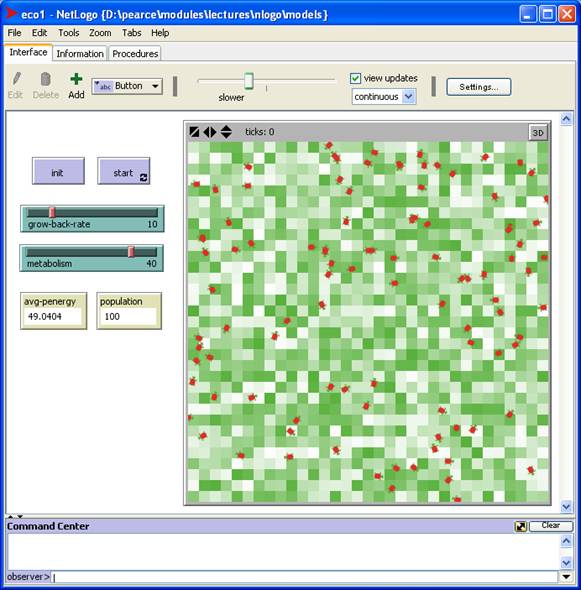Click the diagonal resize view icon
This screenshot has height=590, width=581.
(194, 132)
